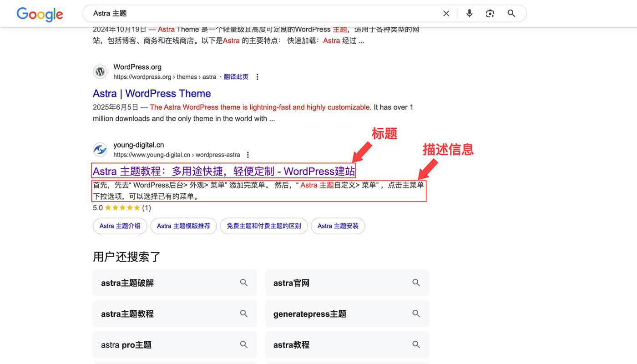Select Astra 主题介绍 sitelink chip
This screenshot has width=637, height=364.
pyautogui.click(x=120, y=226)
